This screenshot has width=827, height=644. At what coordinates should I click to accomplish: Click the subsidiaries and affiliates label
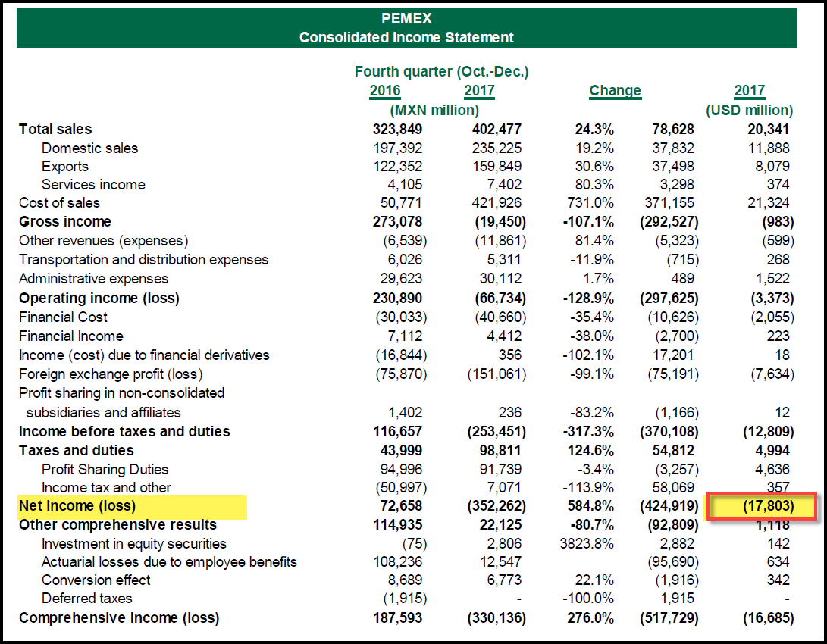[x=103, y=413]
